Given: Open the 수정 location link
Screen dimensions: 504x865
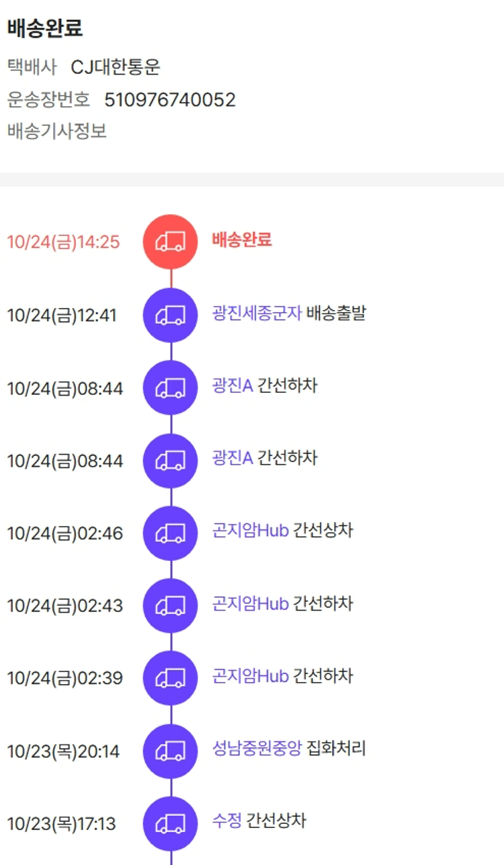Looking at the screenshot, I should (226, 821).
